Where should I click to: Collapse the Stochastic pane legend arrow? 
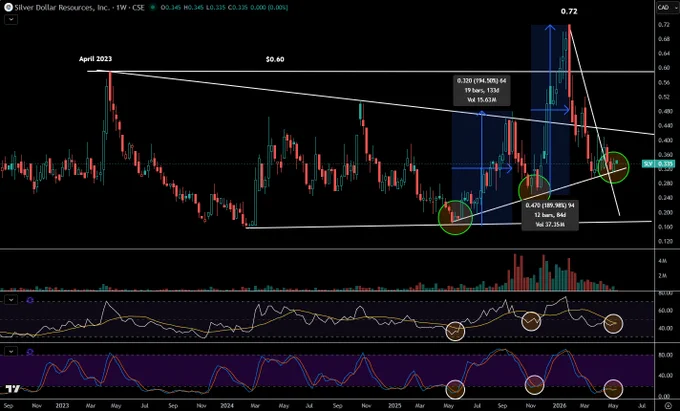click(11, 352)
